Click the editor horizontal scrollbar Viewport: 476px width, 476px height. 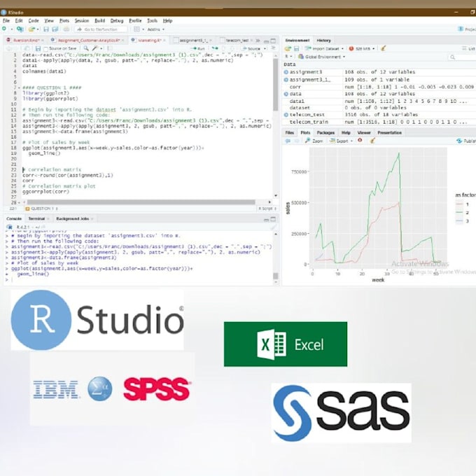141,202
